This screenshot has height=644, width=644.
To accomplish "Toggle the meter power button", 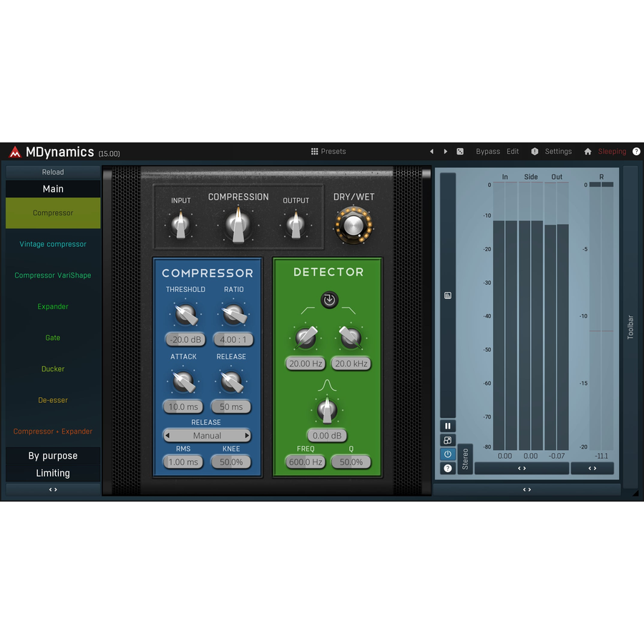I will click(448, 454).
